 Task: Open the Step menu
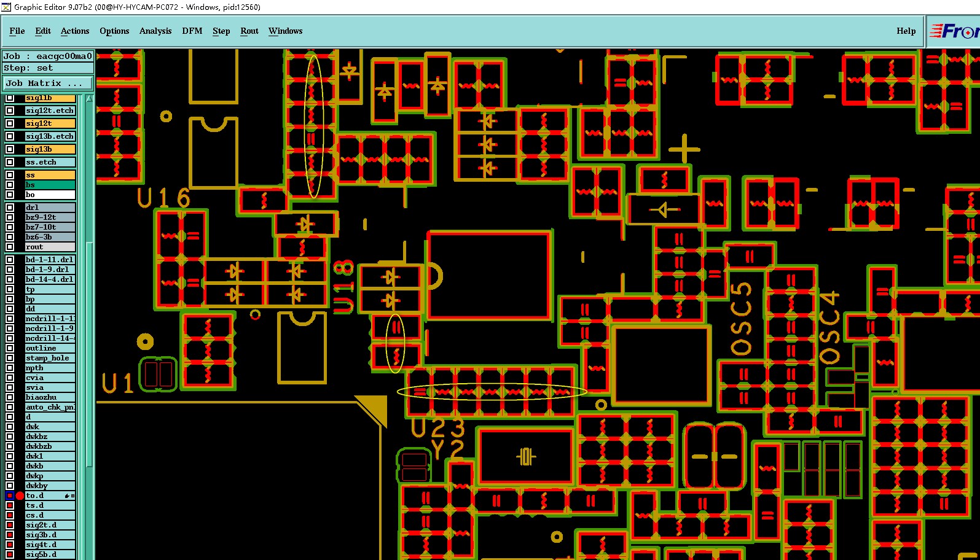point(221,31)
